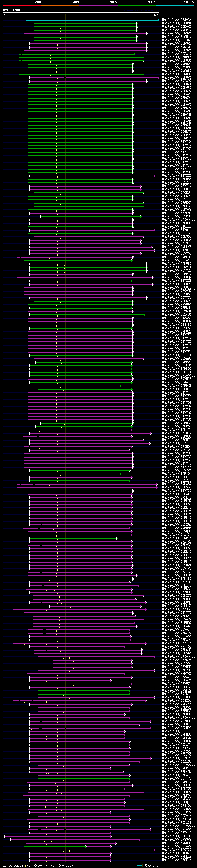Select UniRef100_Q05GM5 label
Image resolution: width=197 pixels, height=868 pixels.
coord(177,67)
